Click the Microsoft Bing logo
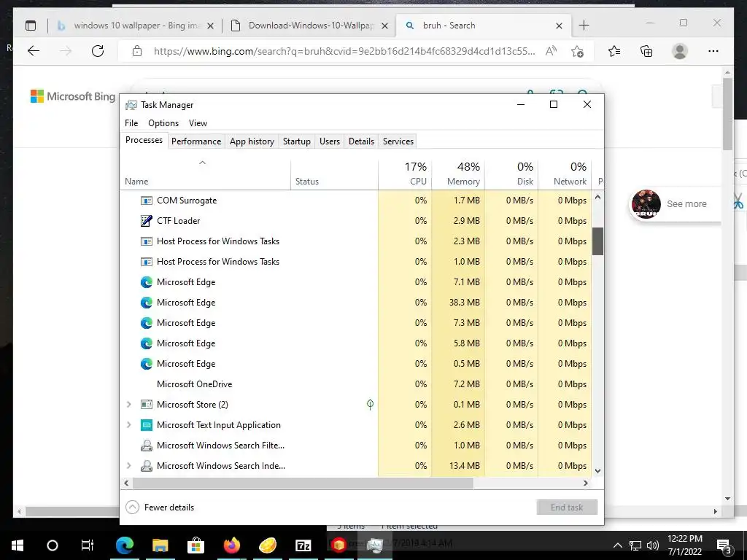 pos(73,97)
